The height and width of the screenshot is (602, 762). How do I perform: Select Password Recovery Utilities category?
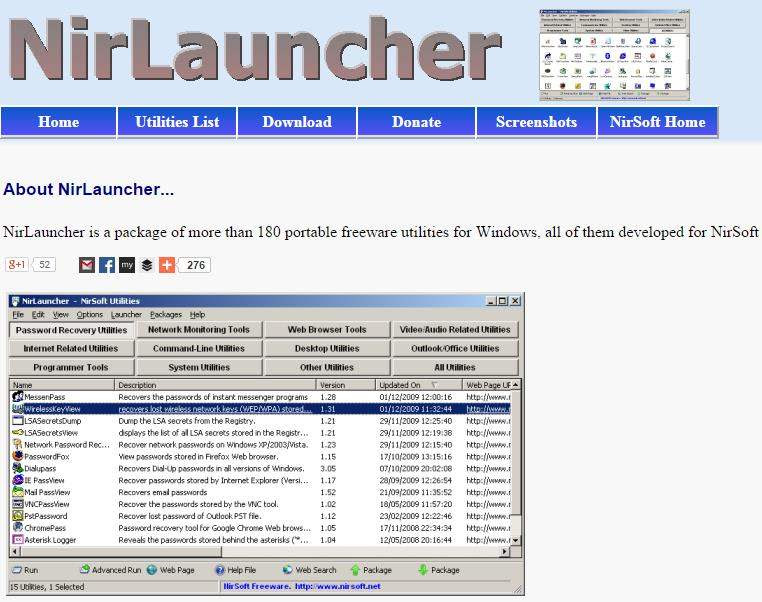[x=71, y=330]
